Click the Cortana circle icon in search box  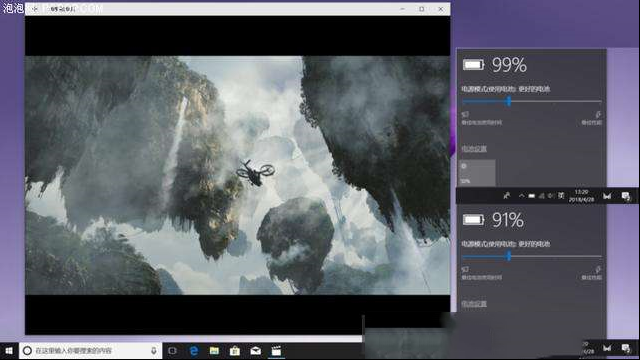coord(27,351)
